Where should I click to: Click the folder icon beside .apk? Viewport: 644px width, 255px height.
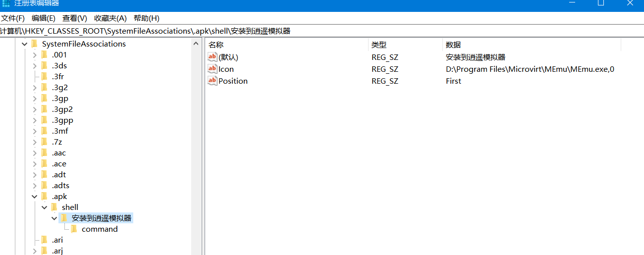pos(44,196)
